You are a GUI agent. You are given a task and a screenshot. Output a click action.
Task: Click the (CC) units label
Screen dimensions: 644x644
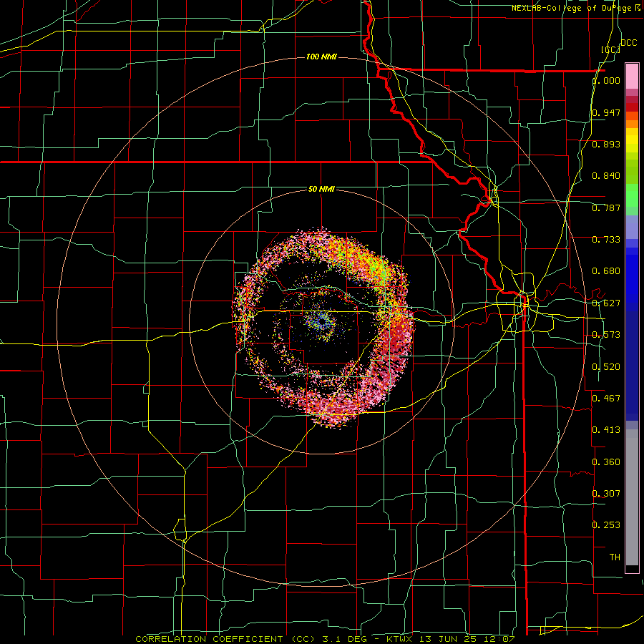(611, 49)
